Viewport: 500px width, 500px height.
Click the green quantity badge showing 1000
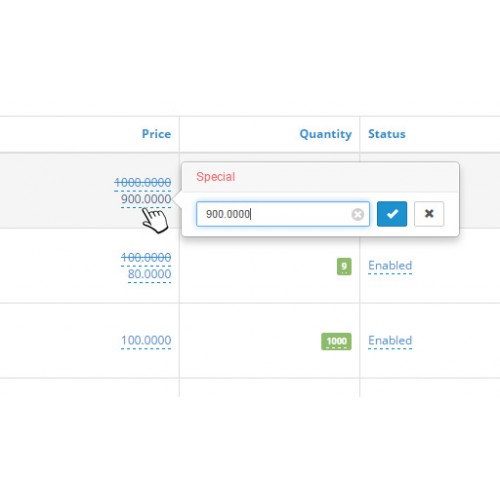(x=336, y=341)
